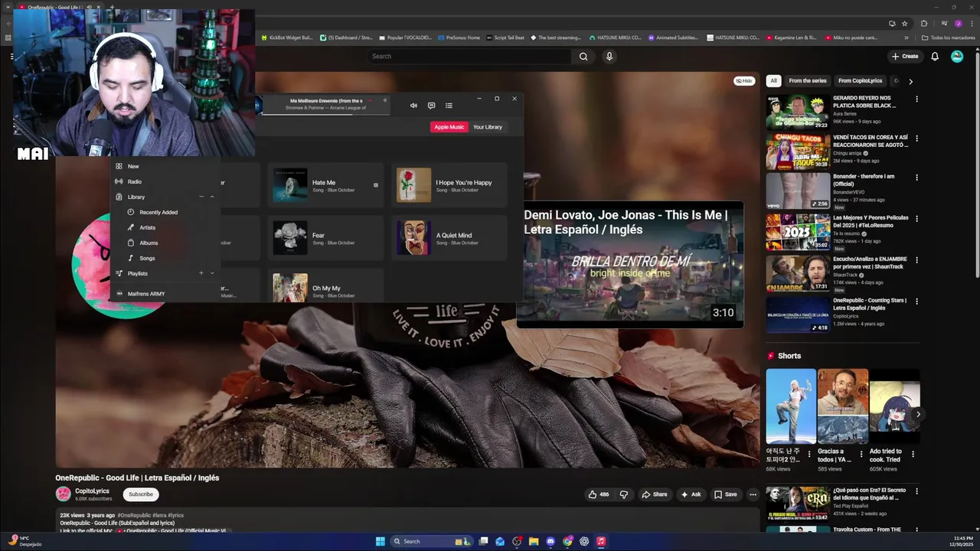This screenshot has height=551, width=980.
Task: Open Bonander - therefore I am video
Action: (842, 191)
